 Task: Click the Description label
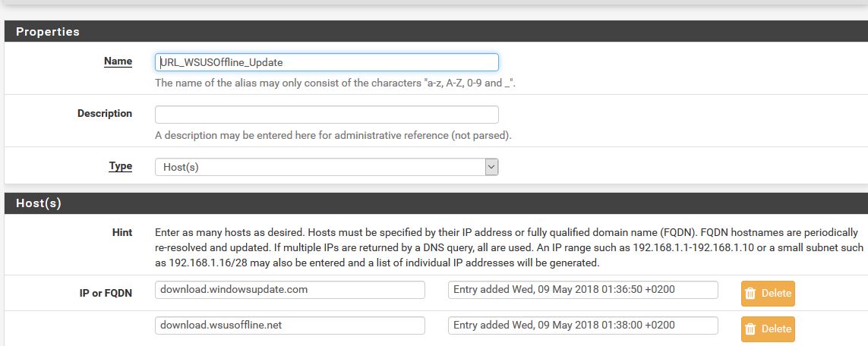coord(105,113)
